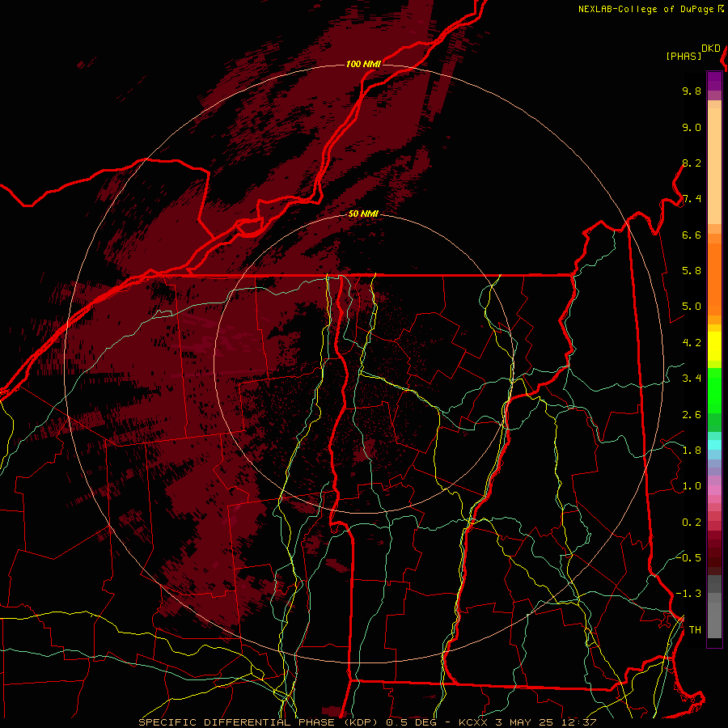Image resolution: width=728 pixels, height=728 pixels.
Task: Click the 1.0 legend value
Action: pyautogui.click(x=692, y=486)
